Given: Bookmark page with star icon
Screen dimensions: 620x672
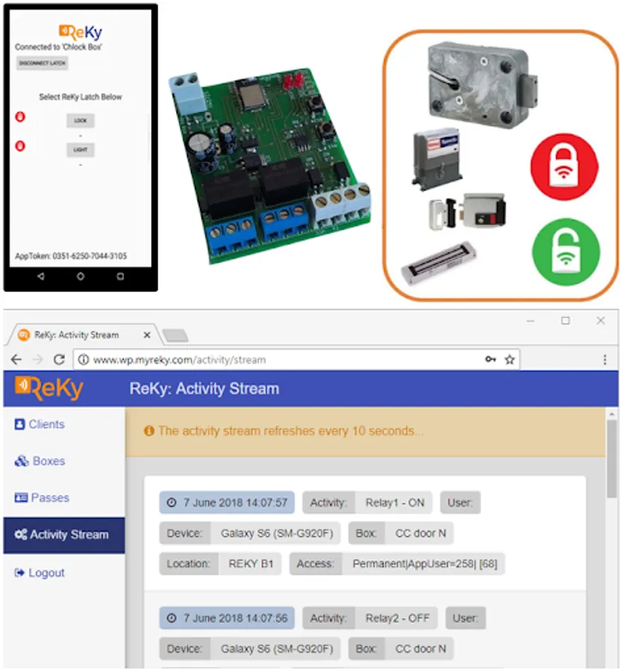Looking at the screenshot, I should [509, 360].
